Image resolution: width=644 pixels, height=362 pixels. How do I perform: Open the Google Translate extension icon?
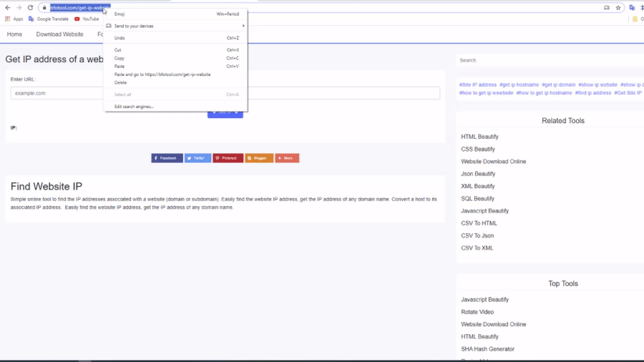click(x=632, y=8)
